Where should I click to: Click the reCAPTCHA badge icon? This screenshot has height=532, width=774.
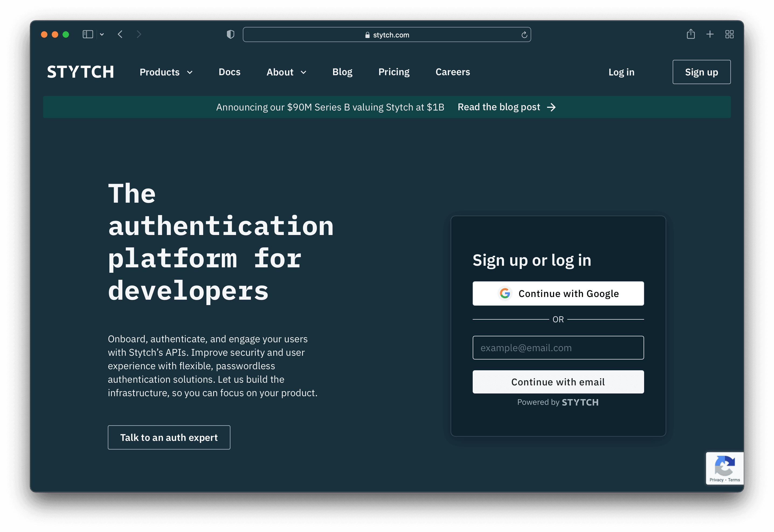724,466
